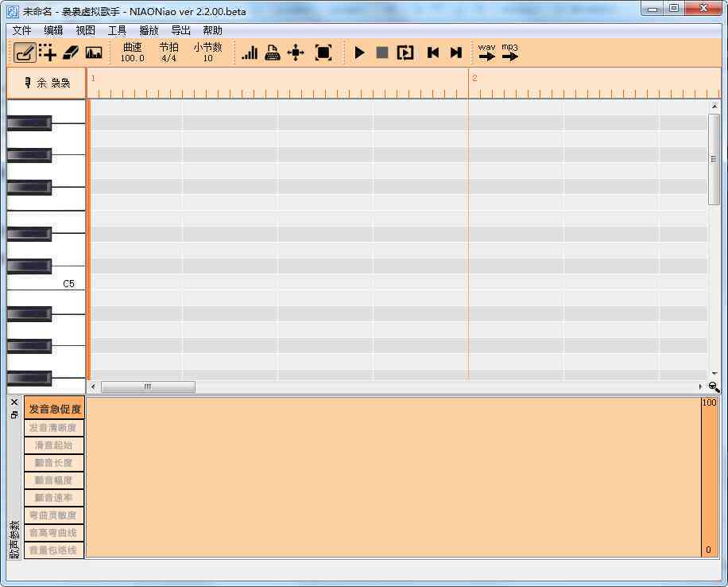Open the 编辑 menu
Screen dimensions: 728x587
click(53, 31)
